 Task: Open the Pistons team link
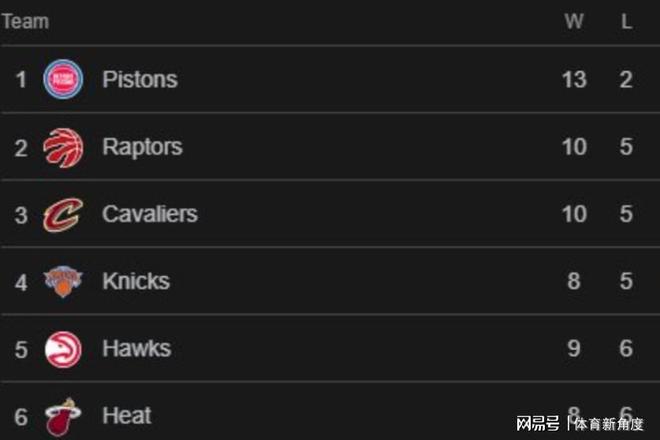(x=140, y=79)
